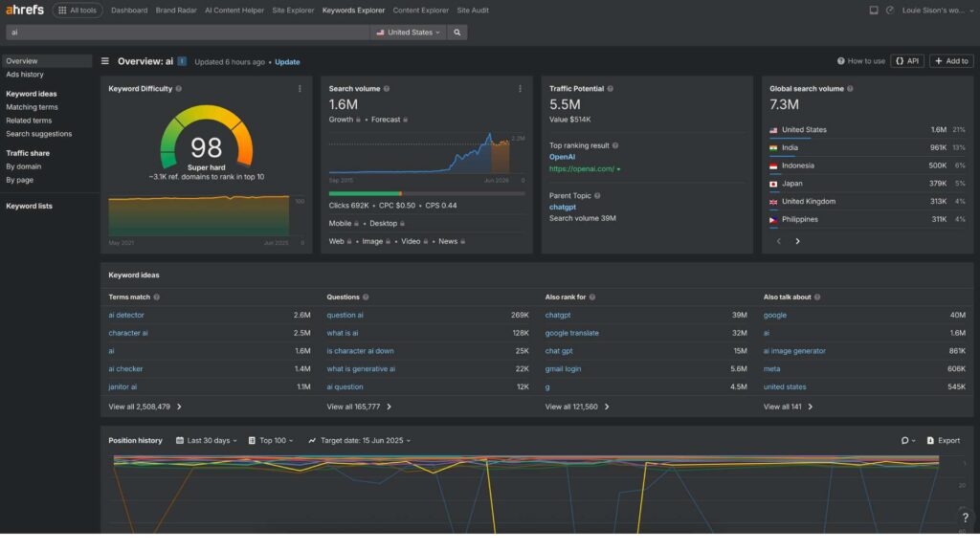The image size is (980, 551).
Task: Unlock the Mobile search data padlock
Action: tap(357, 223)
